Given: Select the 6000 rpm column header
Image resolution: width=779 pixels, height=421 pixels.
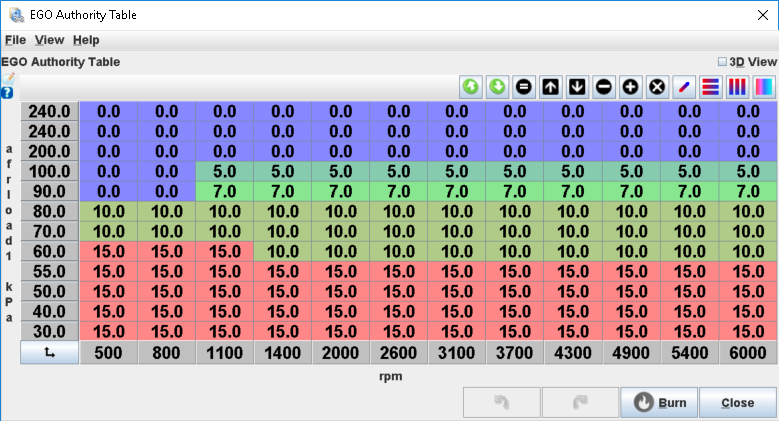Looking at the screenshot, I should (748, 353).
